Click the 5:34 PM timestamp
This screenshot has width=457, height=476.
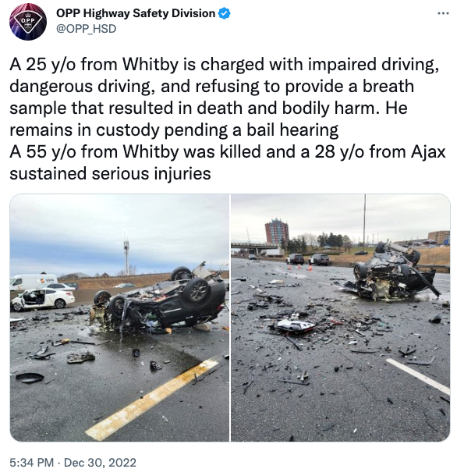(31, 463)
